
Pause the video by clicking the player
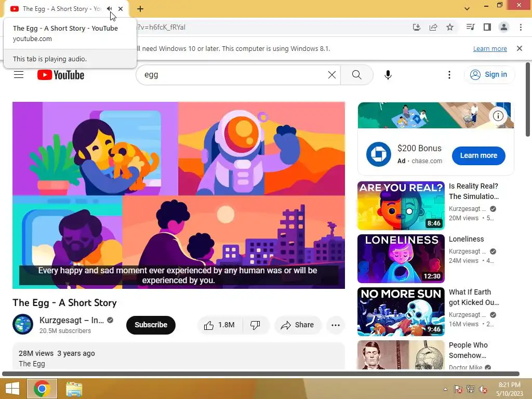click(x=179, y=195)
